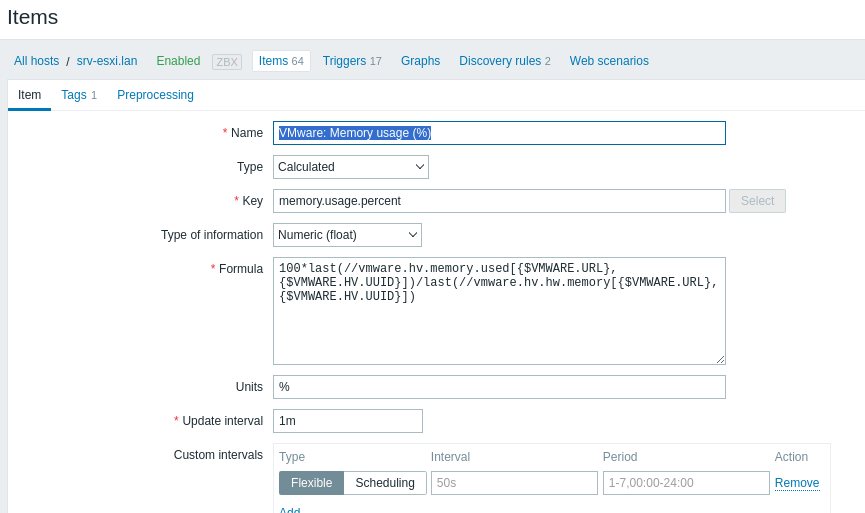Go to All hosts breadcrumb link
Image resolution: width=865 pixels, height=513 pixels.
pyautogui.click(x=36, y=61)
